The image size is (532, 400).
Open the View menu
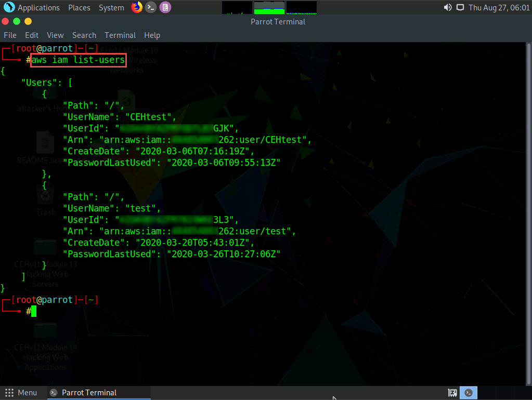[x=55, y=35]
